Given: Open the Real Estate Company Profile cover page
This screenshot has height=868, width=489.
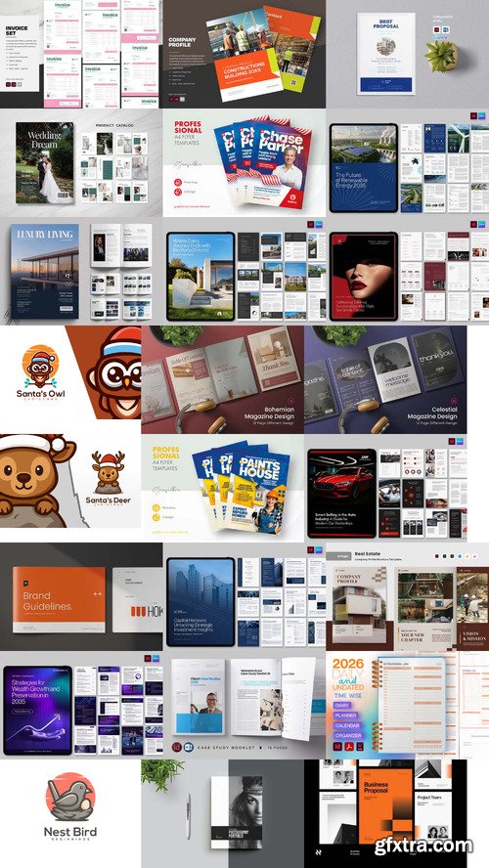Looking at the screenshot, I should click(357, 607).
